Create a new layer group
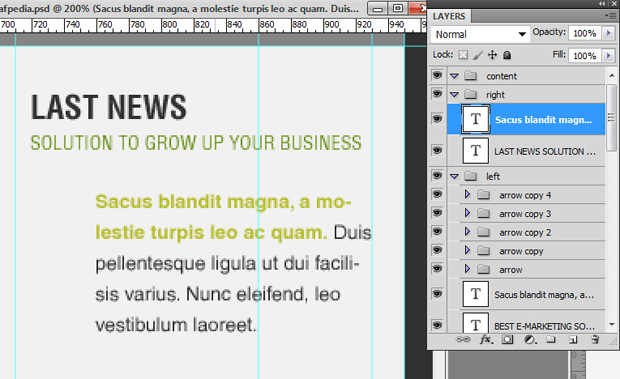The width and height of the screenshot is (620, 379). (551, 339)
